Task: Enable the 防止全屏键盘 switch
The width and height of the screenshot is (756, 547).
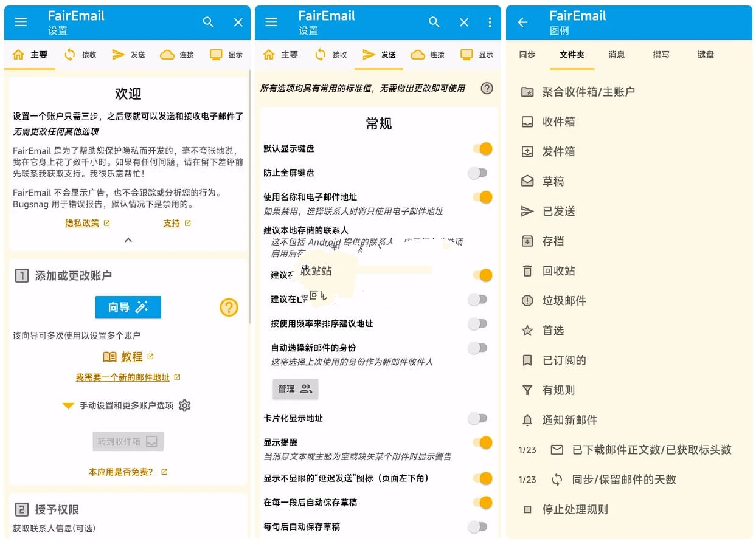Action: (x=478, y=173)
